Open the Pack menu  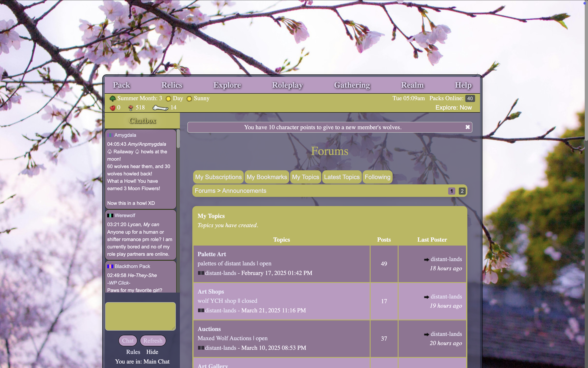[x=121, y=85]
